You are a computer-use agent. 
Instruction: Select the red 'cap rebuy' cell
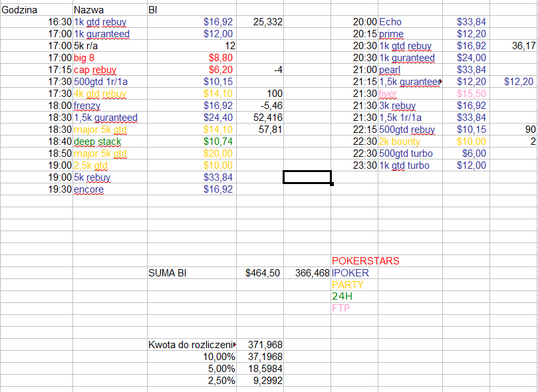tap(110, 70)
